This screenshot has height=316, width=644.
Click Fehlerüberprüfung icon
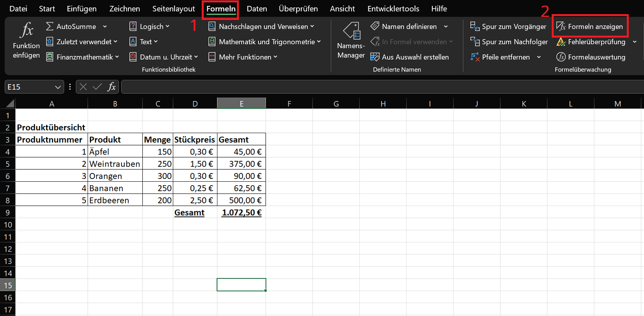[x=561, y=41]
